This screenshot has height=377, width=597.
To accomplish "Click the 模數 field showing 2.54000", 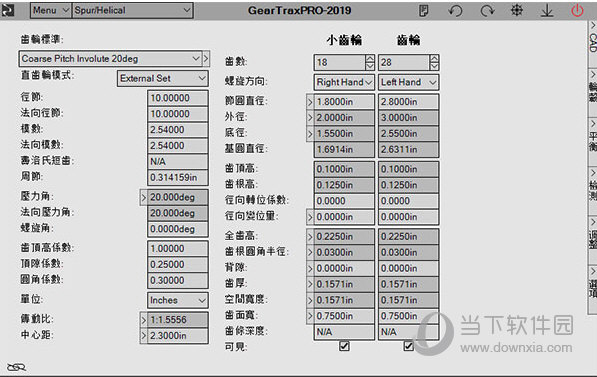I will click(x=178, y=130).
